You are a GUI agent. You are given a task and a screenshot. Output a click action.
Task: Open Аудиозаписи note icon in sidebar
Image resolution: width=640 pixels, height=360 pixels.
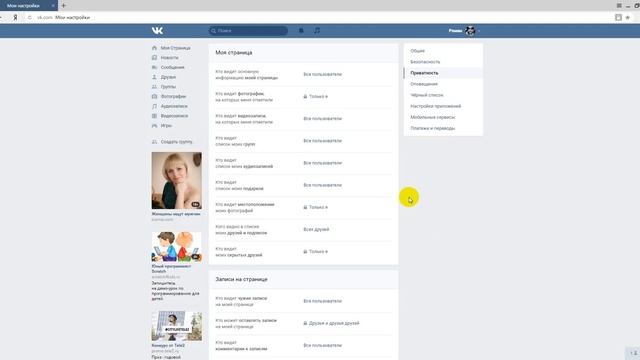point(154,106)
